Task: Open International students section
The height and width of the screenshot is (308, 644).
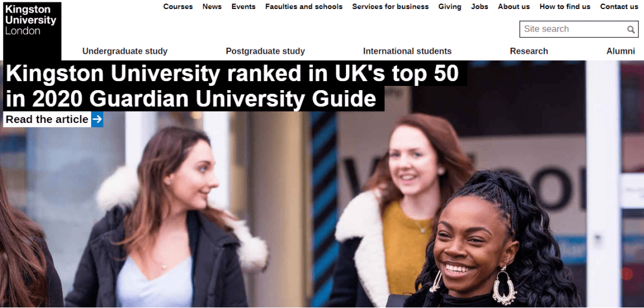Action: 407,51
